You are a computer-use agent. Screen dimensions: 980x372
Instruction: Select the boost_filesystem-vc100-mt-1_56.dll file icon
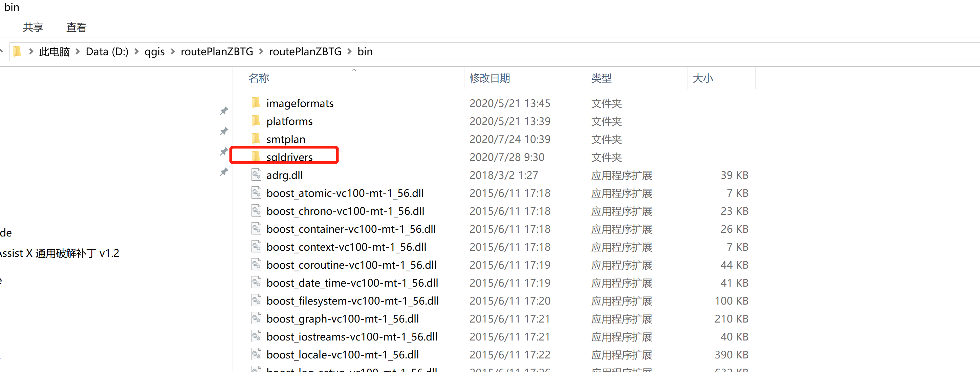pyautogui.click(x=256, y=301)
